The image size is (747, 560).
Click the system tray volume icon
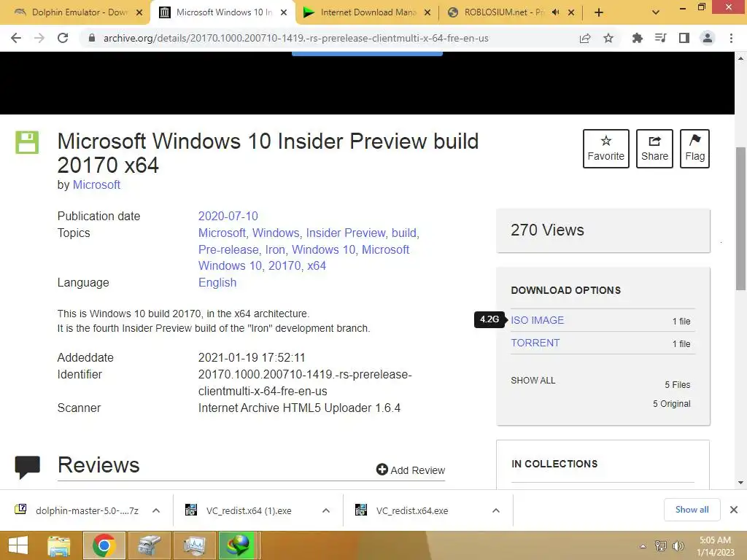point(678,545)
